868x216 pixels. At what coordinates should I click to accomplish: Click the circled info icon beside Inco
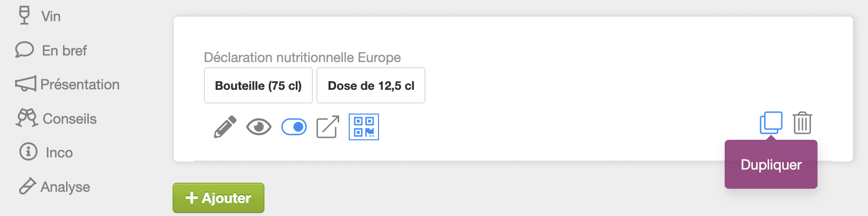point(28,151)
